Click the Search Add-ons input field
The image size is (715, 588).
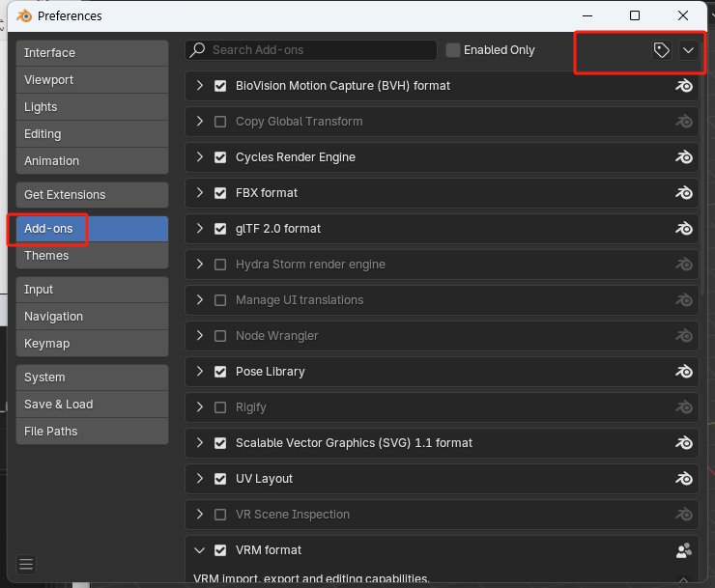pyautogui.click(x=311, y=50)
